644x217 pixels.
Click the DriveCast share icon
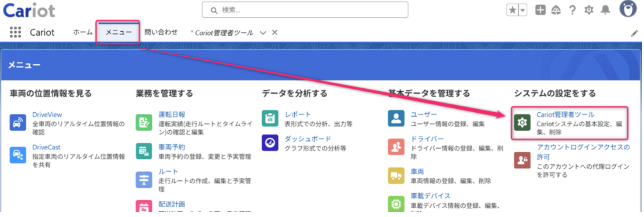(x=18, y=155)
